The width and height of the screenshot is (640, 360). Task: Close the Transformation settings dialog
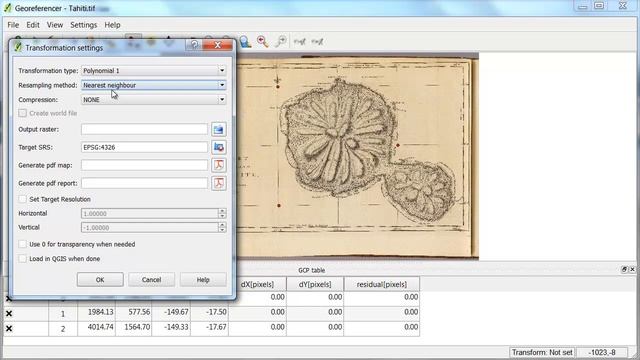click(x=218, y=45)
